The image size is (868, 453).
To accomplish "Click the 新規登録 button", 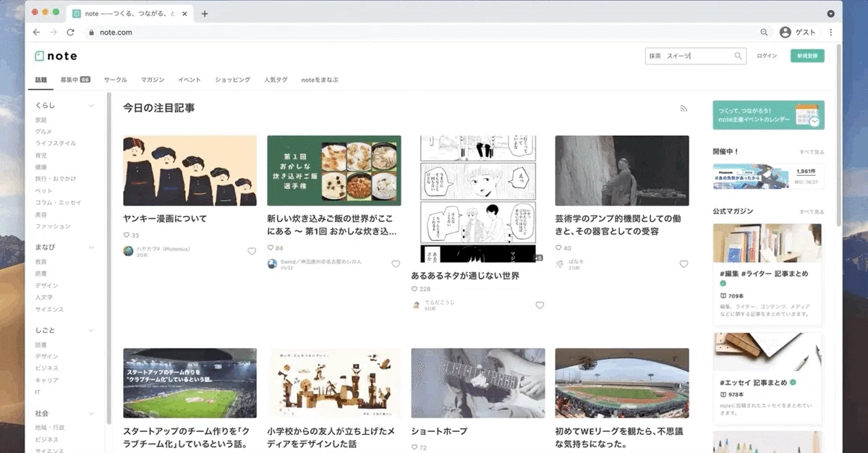I will 807,56.
